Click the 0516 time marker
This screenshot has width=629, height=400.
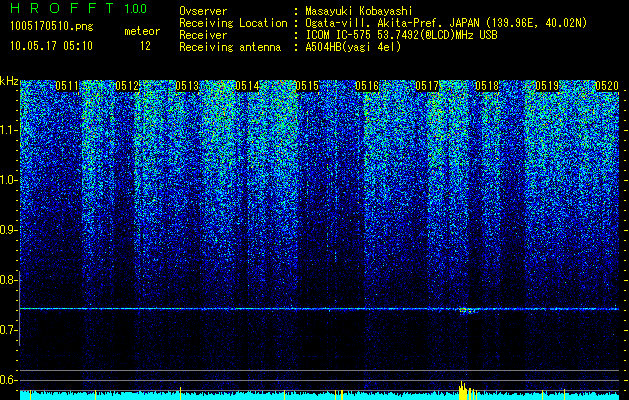(x=367, y=85)
